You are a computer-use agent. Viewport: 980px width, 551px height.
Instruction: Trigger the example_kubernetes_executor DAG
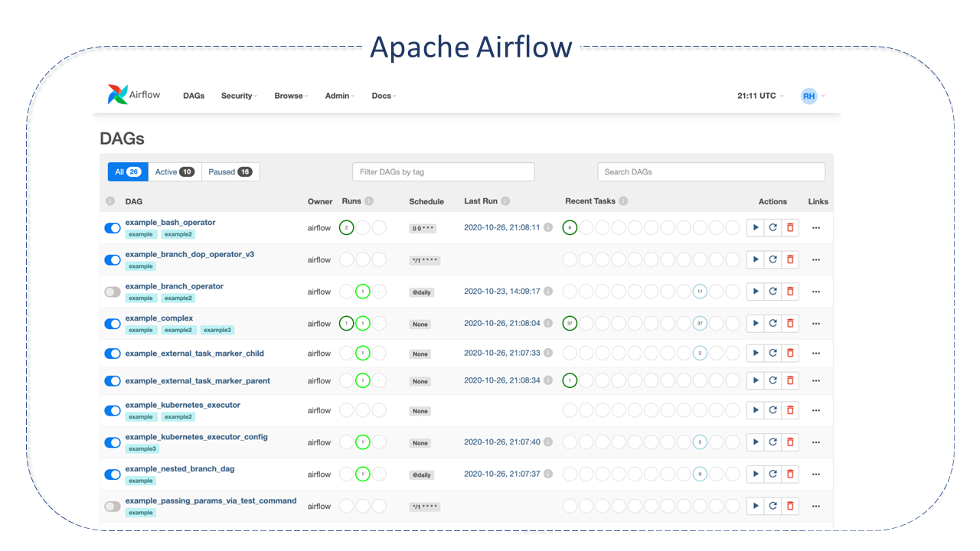(756, 410)
